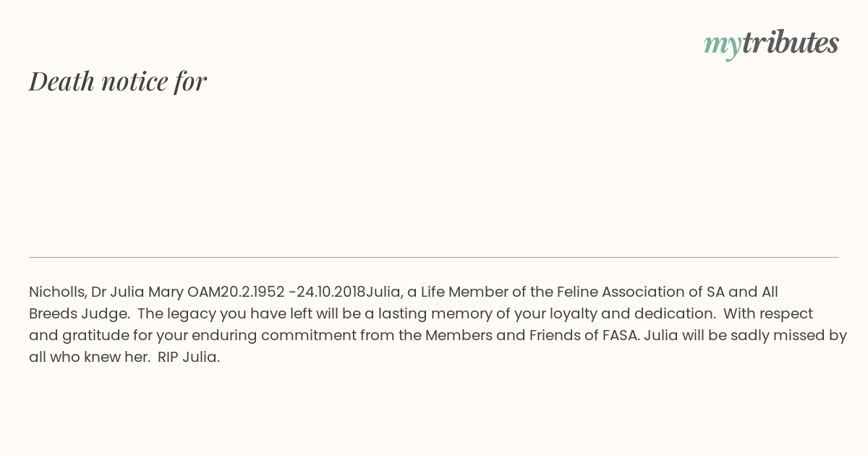Click the word "Death" in the heading

(62, 81)
